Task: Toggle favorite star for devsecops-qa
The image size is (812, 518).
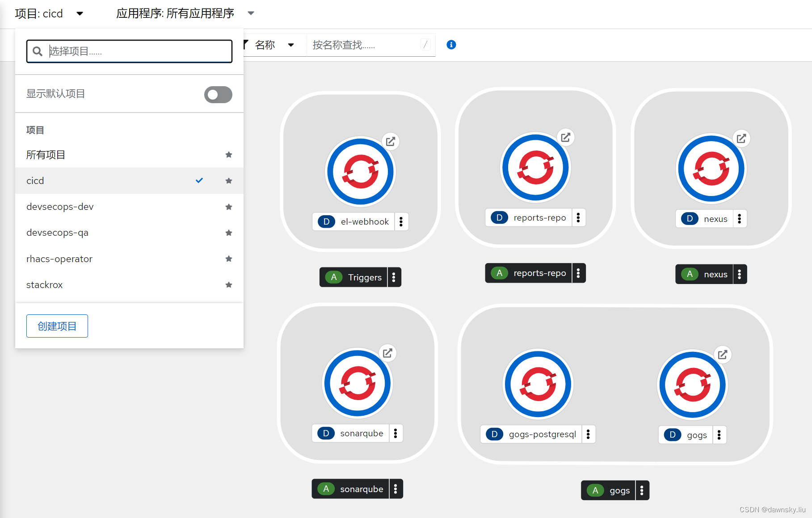Action: pos(229,233)
